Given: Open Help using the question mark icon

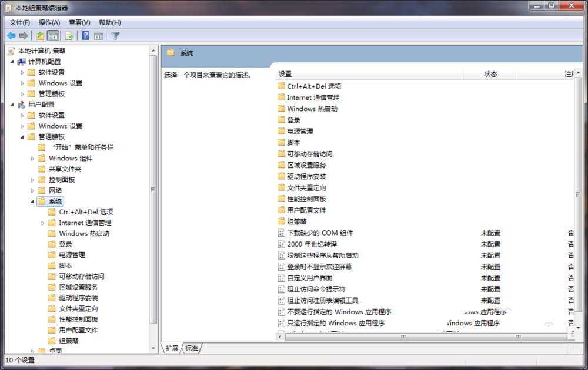Looking at the screenshot, I should [x=86, y=35].
